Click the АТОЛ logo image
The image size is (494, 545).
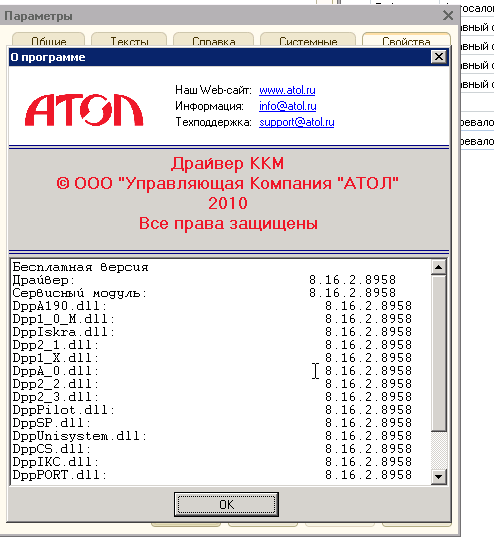(84, 109)
